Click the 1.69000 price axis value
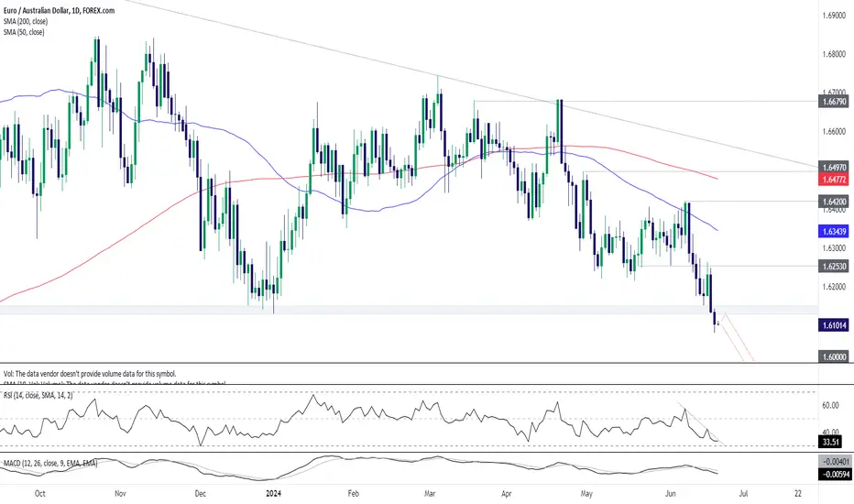The width and height of the screenshot is (854, 504). [x=834, y=16]
